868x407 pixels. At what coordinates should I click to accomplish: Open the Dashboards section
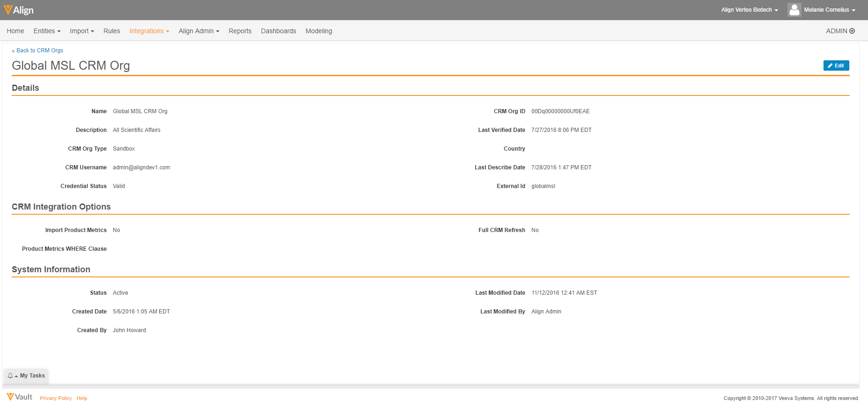[x=279, y=31]
